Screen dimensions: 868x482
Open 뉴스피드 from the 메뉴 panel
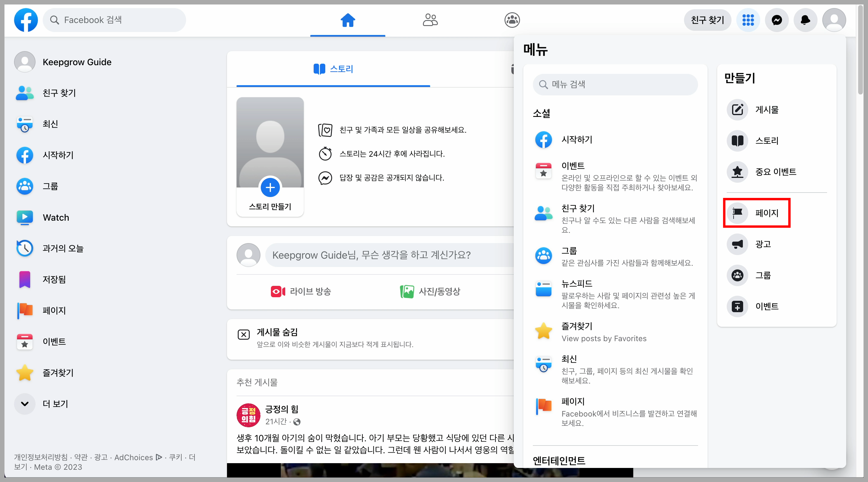click(x=576, y=284)
